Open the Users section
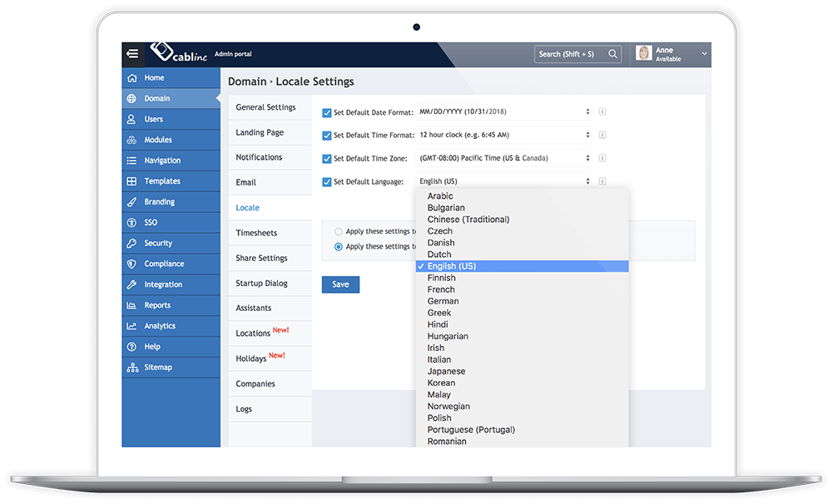The width and height of the screenshot is (832, 504). [x=154, y=119]
